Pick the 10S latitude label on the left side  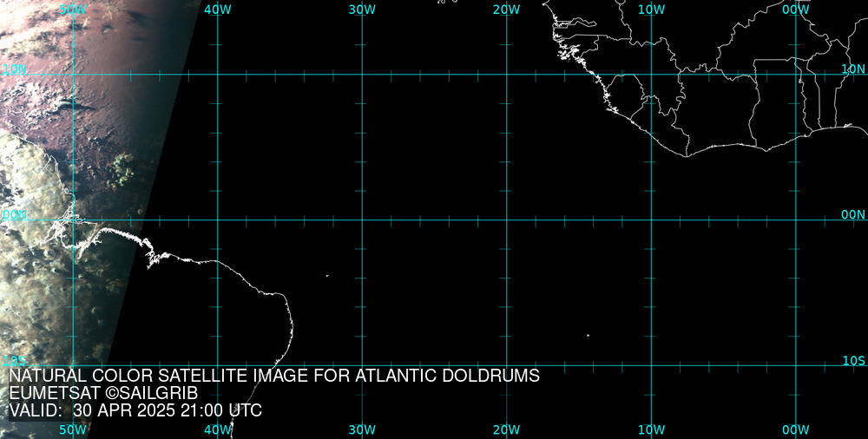(x=15, y=361)
